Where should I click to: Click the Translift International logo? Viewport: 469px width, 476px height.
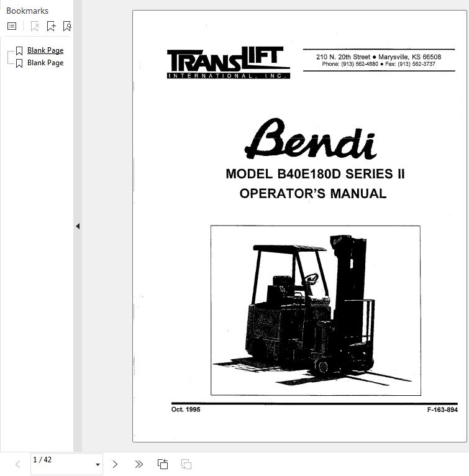pos(228,63)
